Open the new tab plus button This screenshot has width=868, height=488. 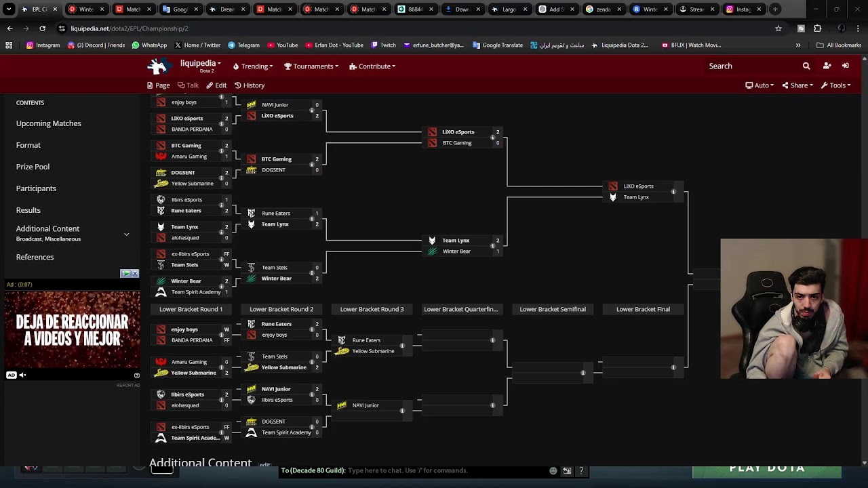[775, 9]
